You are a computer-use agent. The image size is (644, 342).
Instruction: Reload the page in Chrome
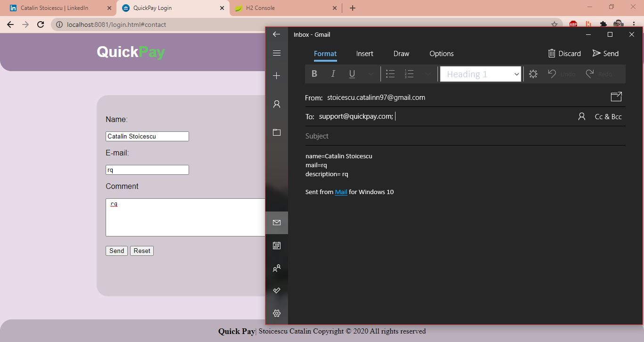tap(41, 24)
